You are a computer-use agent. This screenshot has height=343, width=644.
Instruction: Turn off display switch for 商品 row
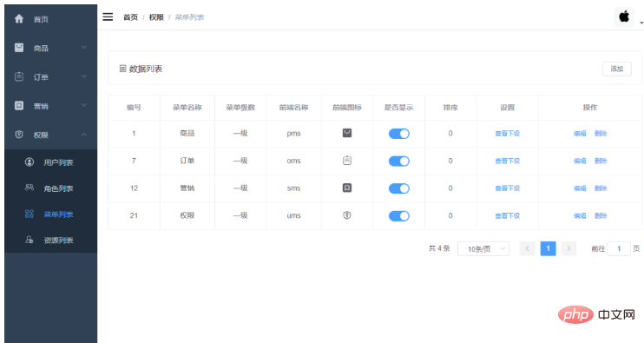point(398,134)
